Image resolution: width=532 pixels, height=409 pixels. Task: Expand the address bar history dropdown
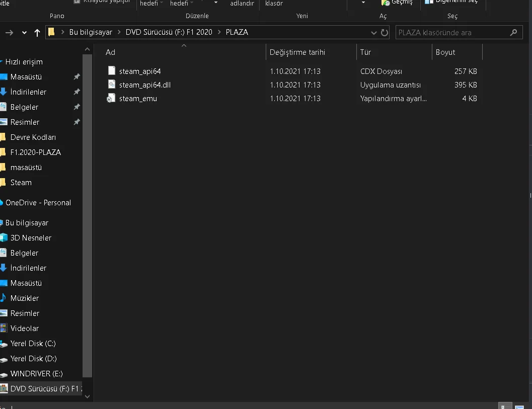373,33
